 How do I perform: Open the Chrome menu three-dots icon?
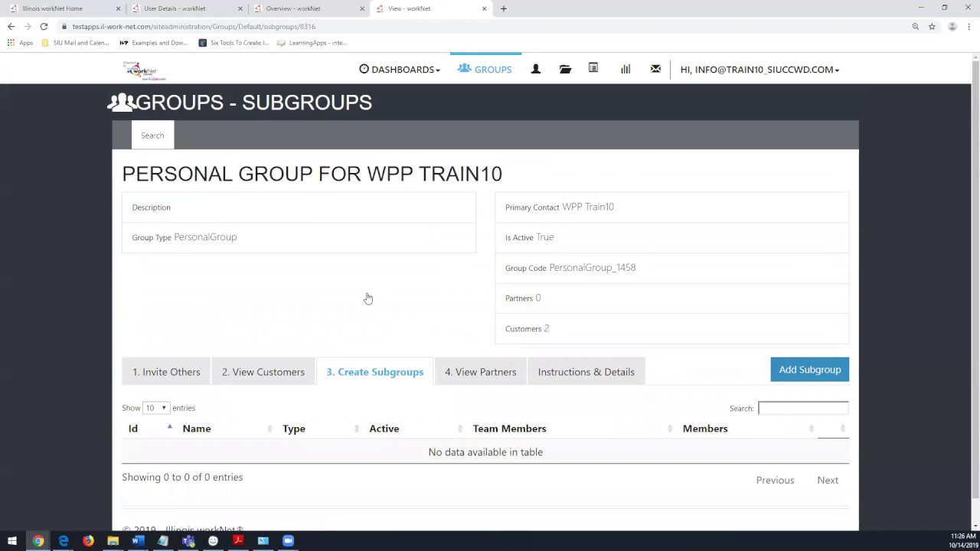click(x=969, y=26)
